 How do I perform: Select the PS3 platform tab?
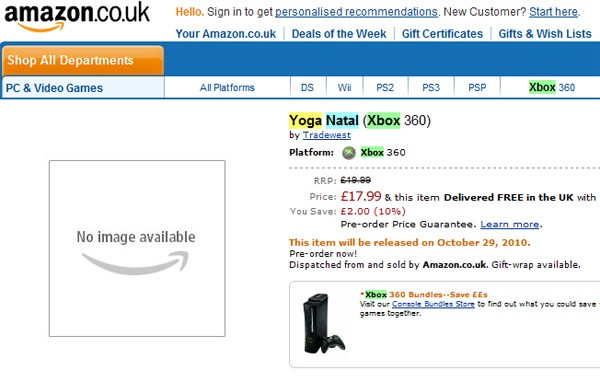[x=431, y=88]
